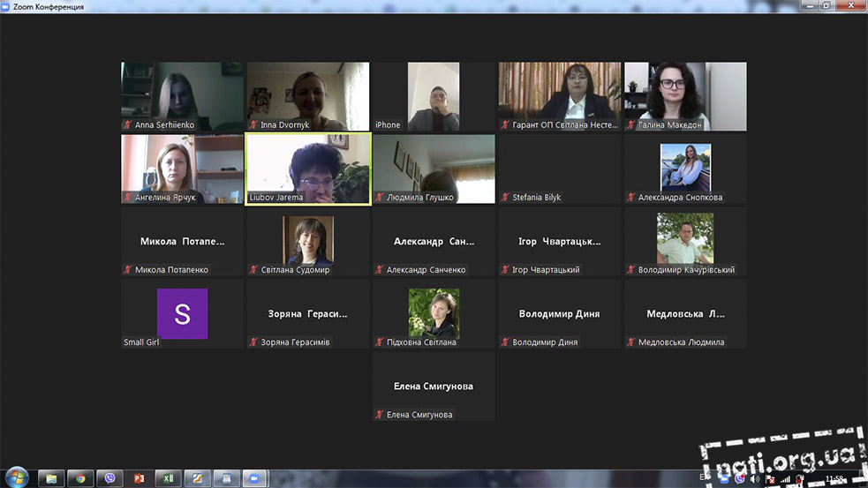The image size is (868, 488).
Task: Click Світлана Судомир's profile picture
Action: click(x=308, y=239)
